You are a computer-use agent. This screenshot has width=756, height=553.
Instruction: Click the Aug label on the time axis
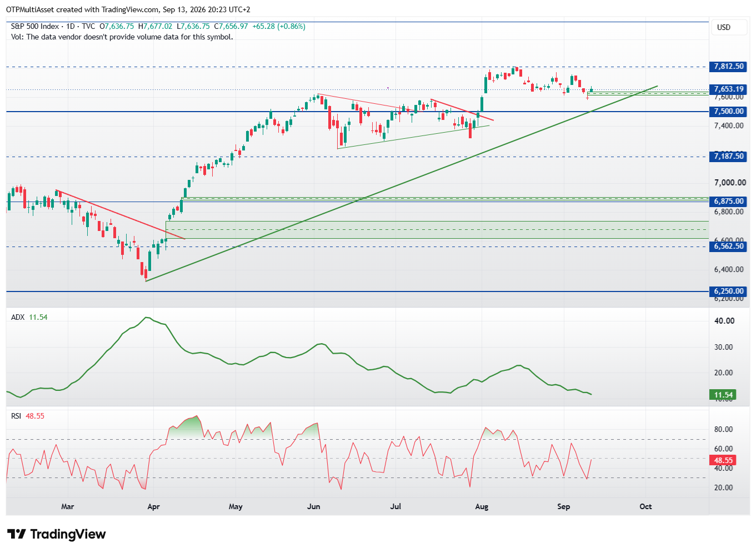(x=482, y=506)
